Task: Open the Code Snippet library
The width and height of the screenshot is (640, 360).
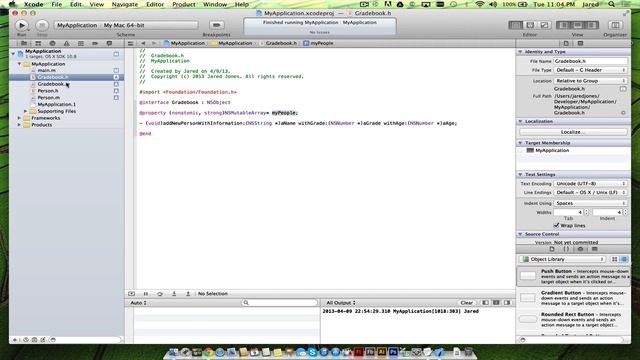Action: [x=566, y=249]
